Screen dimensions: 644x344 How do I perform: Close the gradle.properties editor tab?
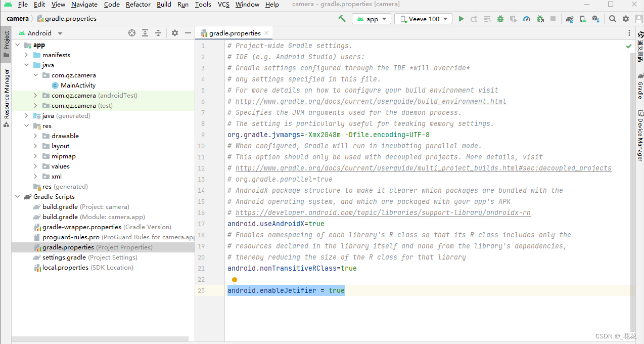[x=266, y=33]
